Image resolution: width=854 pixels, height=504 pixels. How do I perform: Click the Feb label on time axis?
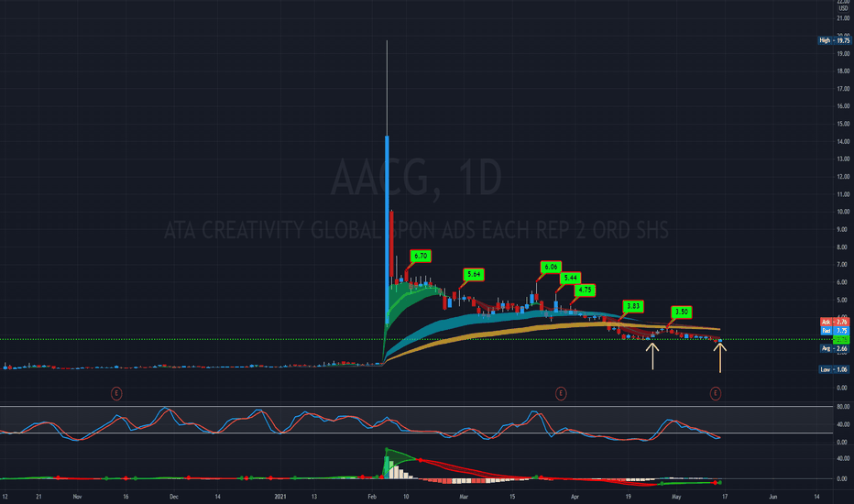coord(372,497)
